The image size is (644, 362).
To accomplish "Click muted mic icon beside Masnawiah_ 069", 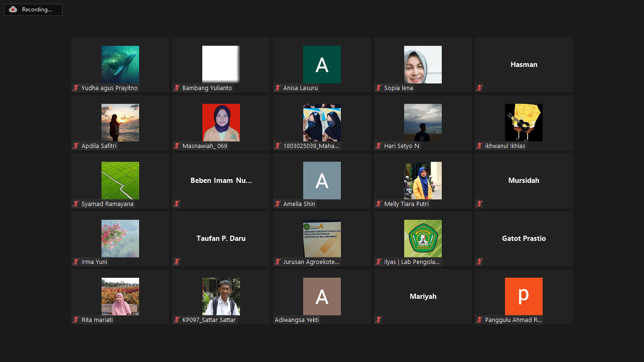I will click(177, 146).
